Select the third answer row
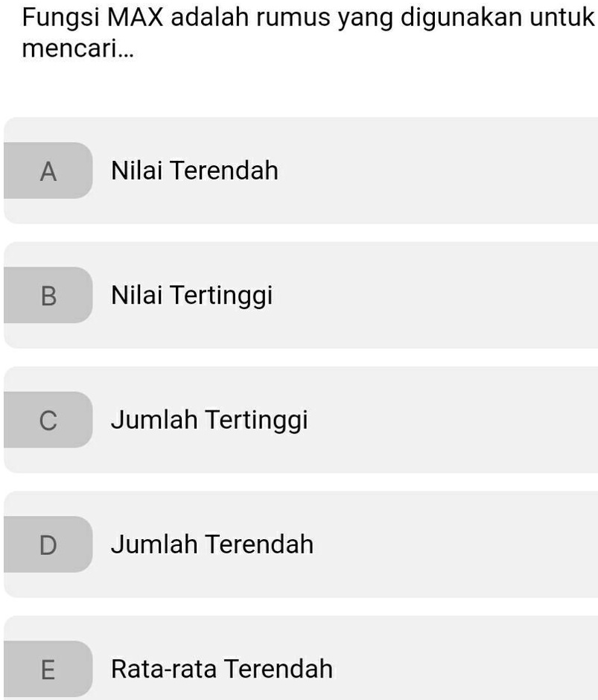 (298, 419)
